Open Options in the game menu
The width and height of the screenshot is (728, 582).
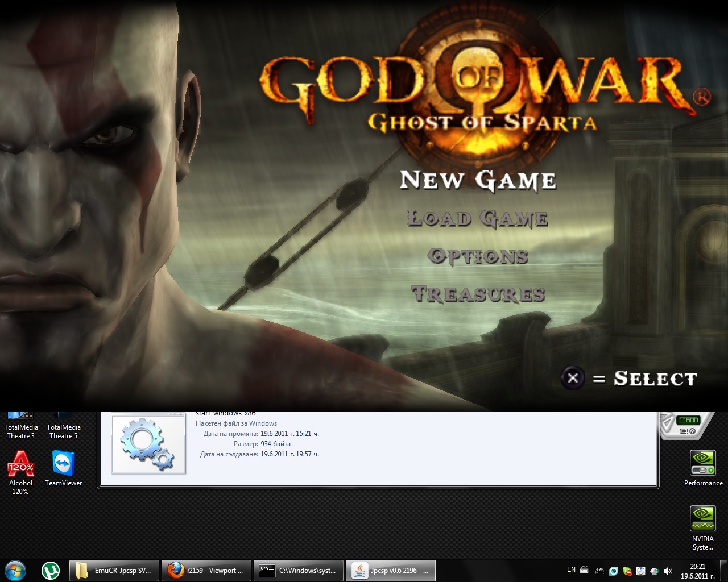click(478, 256)
